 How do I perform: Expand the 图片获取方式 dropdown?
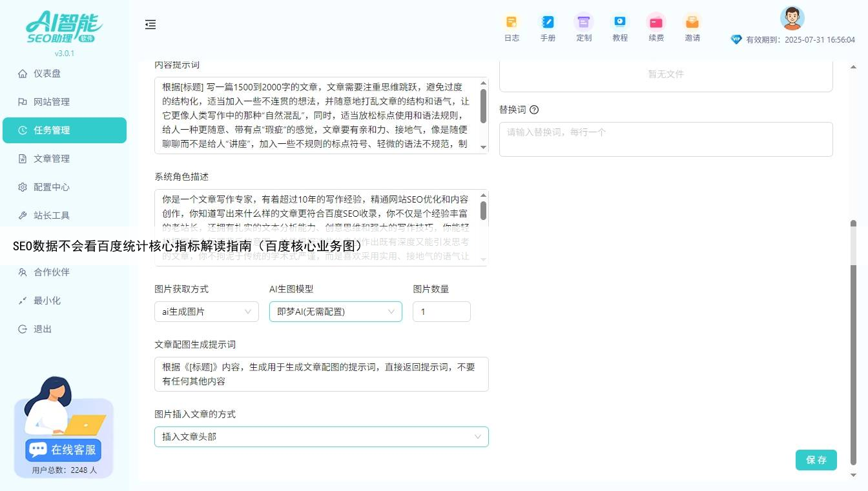(206, 312)
